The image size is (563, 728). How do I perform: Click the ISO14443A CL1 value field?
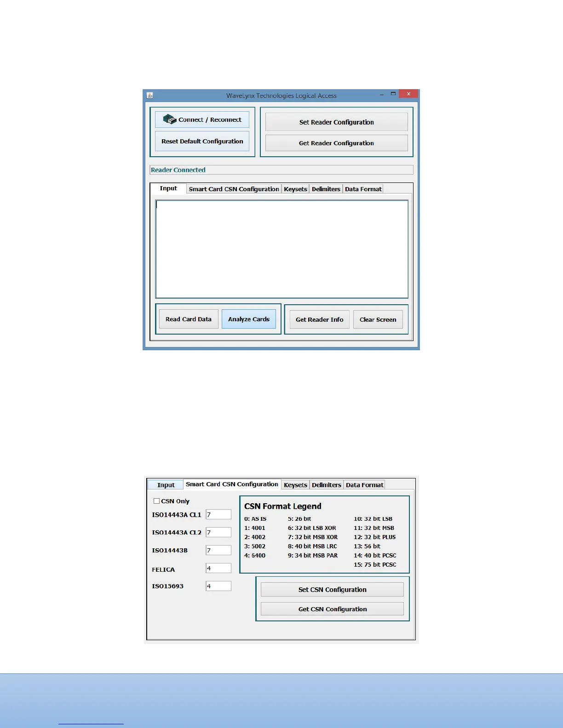point(218,514)
